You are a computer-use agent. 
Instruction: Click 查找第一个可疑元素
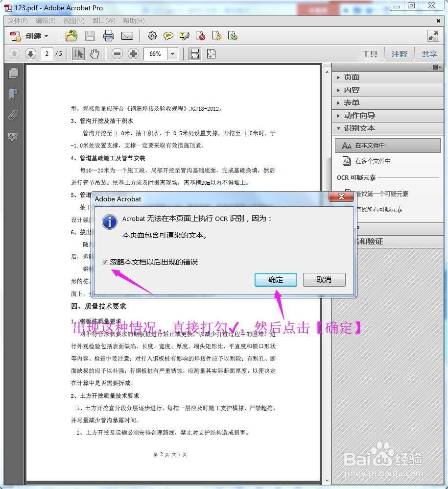(x=381, y=194)
